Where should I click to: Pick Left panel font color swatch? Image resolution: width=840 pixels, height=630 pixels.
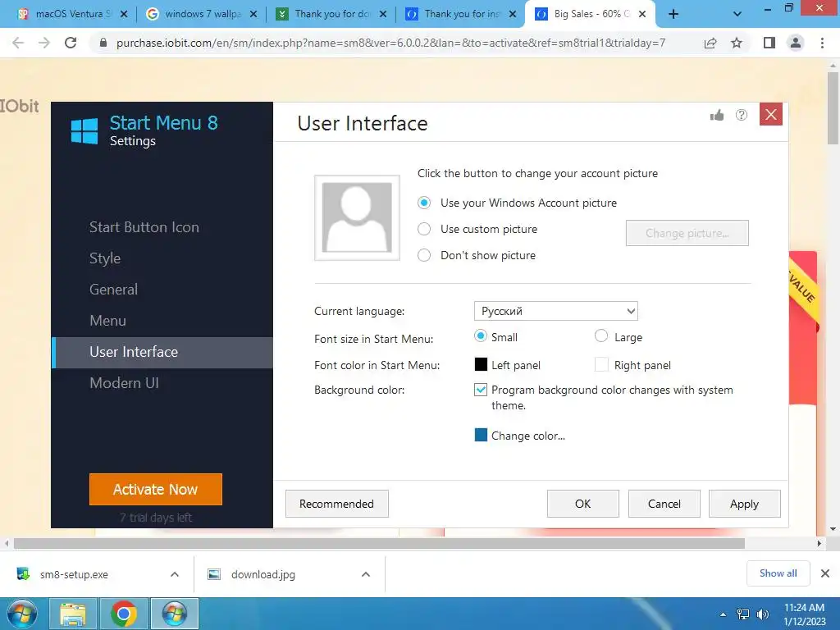click(x=481, y=365)
